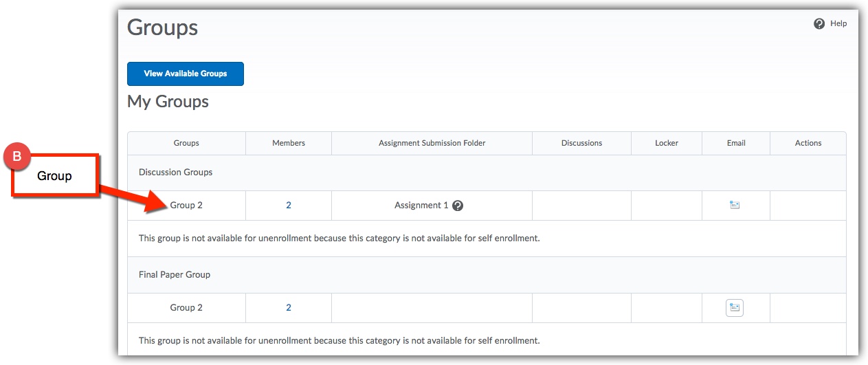
Task: Email Group 2 in Final Paper Group
Action: [x=735, y=308]
